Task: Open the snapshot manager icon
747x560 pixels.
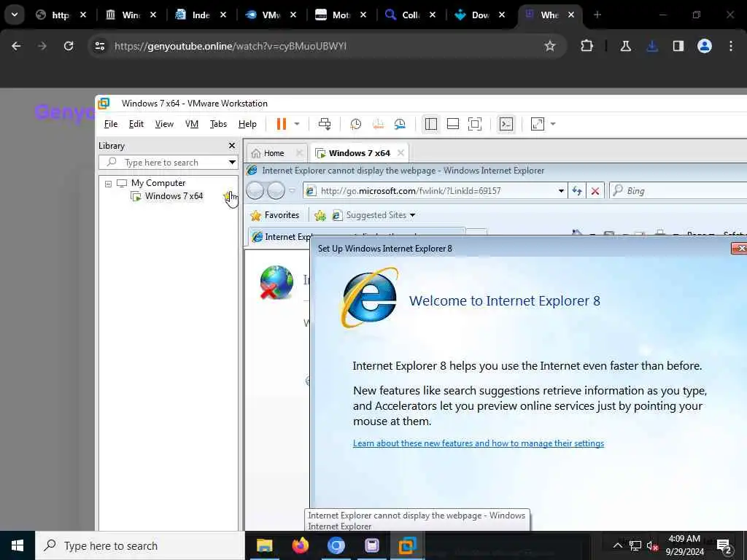Action: [400, 124]
